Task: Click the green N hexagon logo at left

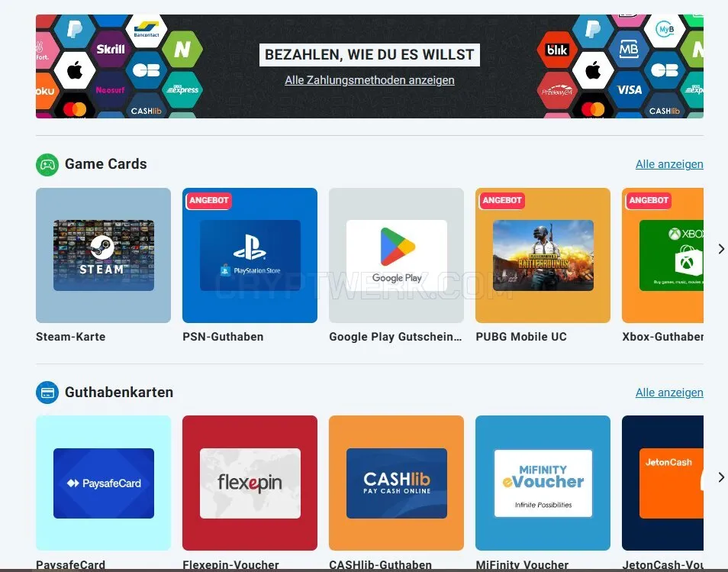Action: [182, 49]
